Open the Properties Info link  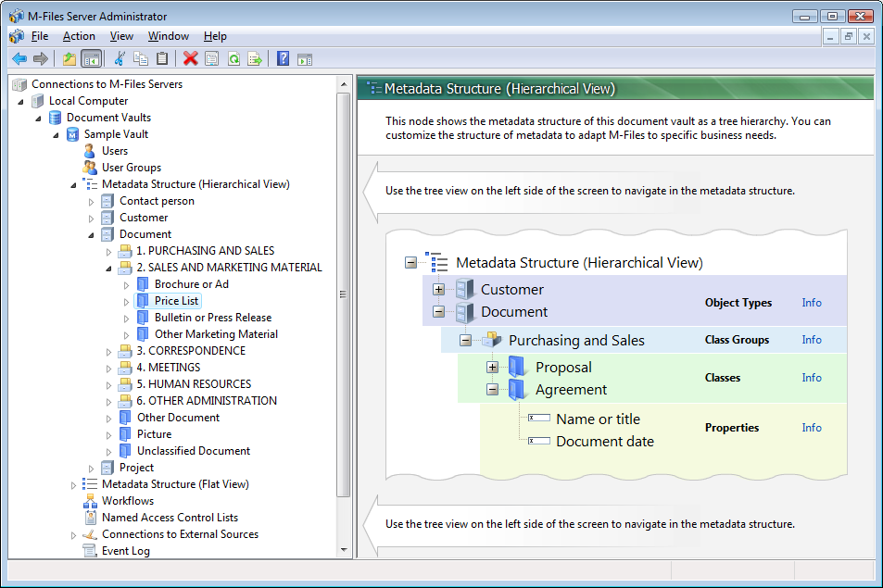click(x=812, y=427)
